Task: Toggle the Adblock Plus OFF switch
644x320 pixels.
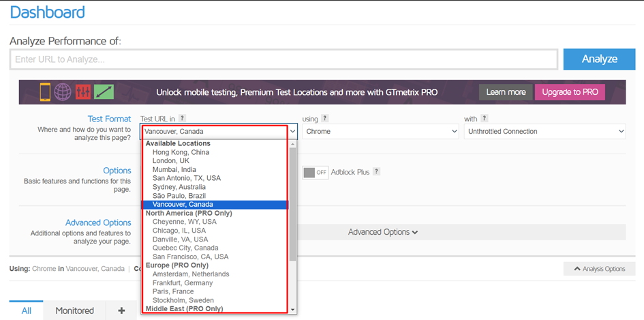Action: (x=316, y=172)
